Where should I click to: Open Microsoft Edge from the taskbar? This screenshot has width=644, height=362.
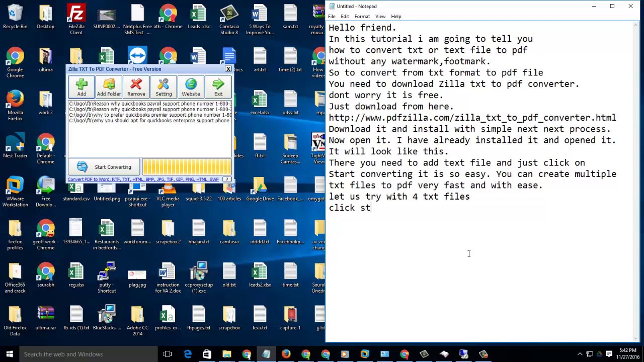point(187,354)
